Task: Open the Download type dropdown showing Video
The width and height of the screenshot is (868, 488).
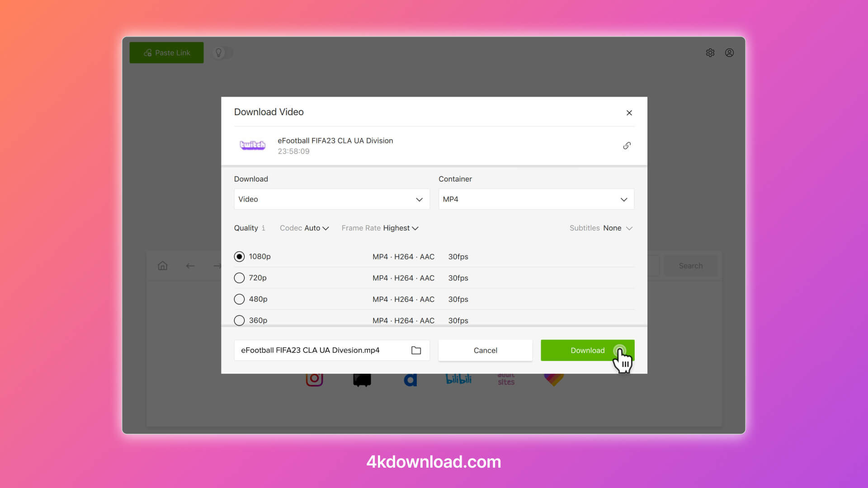Action: [331, 199]
